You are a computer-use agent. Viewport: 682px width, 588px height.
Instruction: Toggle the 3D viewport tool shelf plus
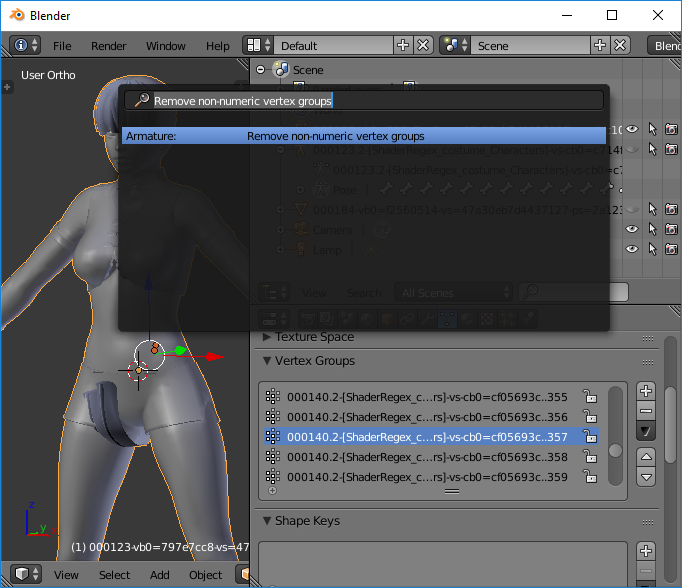[x=7, y=87]
